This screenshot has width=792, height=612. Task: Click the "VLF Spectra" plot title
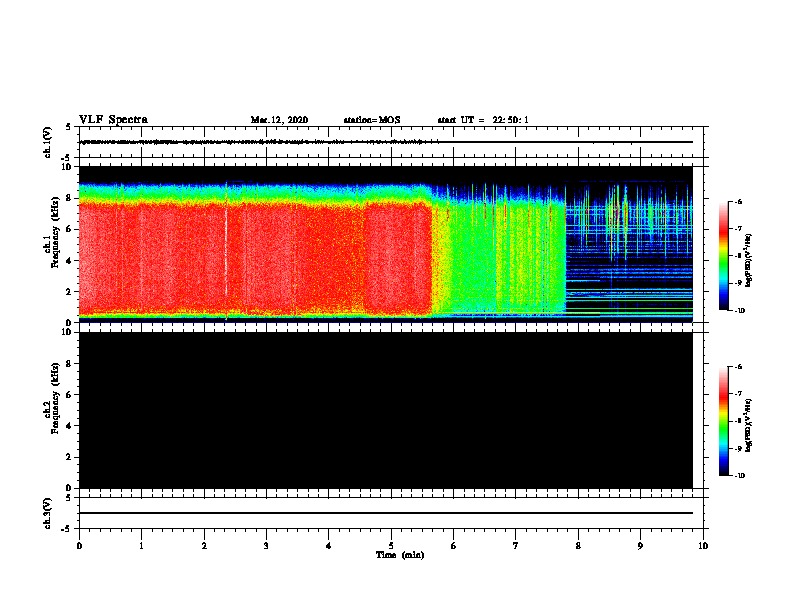click(x=113, y=120)
